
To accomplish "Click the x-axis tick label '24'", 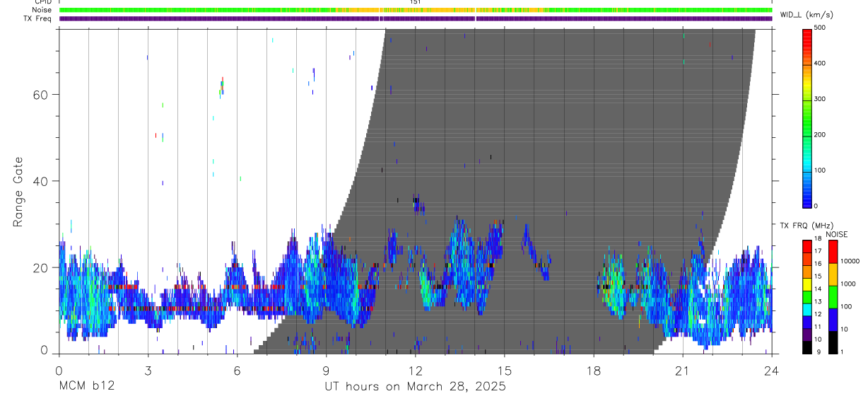I will click(771, 370).
